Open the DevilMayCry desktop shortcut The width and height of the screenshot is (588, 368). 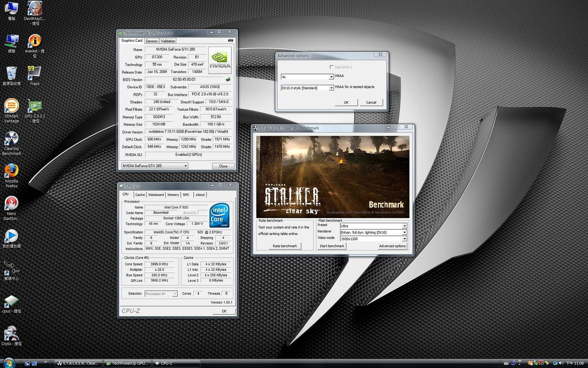pos(34,13)
